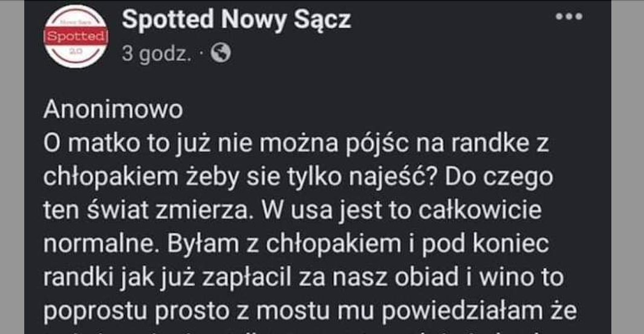Open the three-dot post options menu
This screenshot has height=334, width=644.
pos(569,18)
